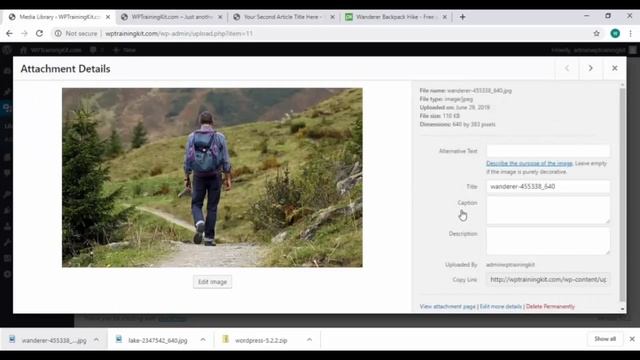Switch to Your Second Article Title tab

282,17
